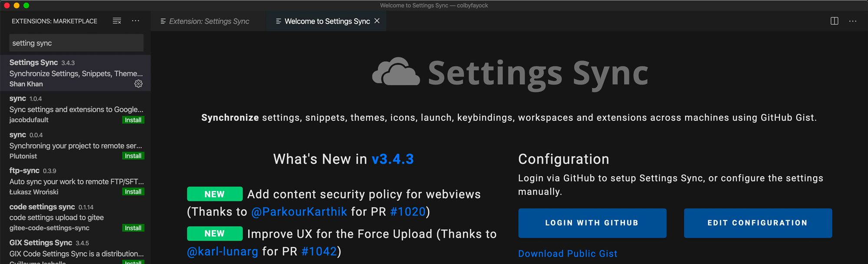Open pull request #1020 link
The image size is (868, 264).
pos(408,211)
